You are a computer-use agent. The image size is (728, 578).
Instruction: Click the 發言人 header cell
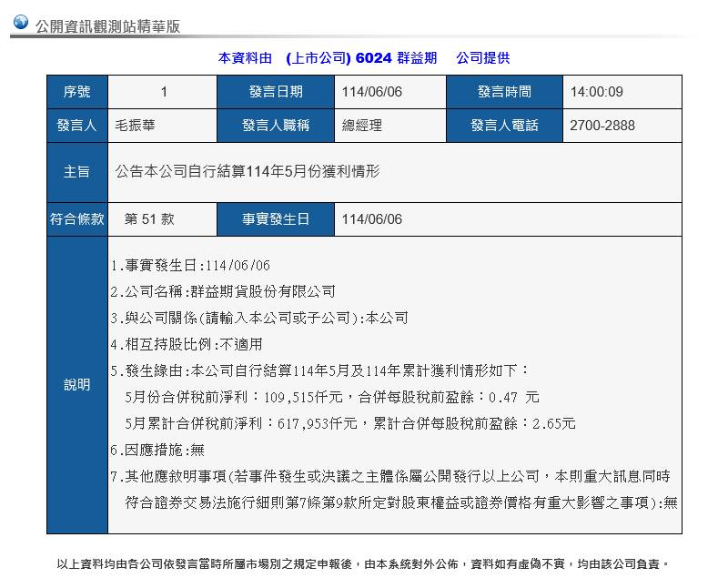click(x=77, y=126)
